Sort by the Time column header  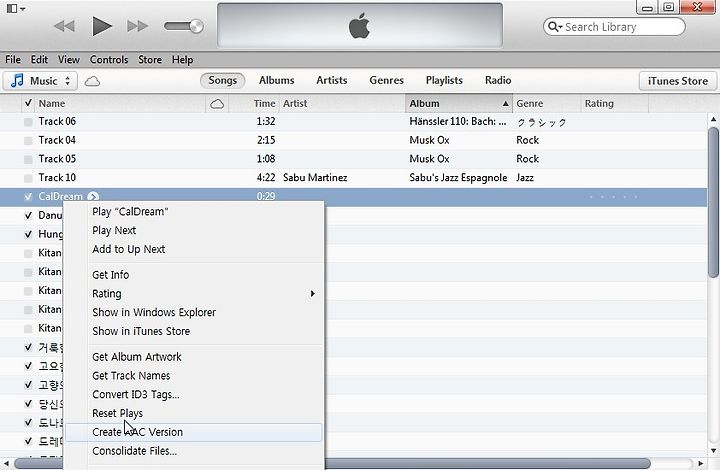pyautogui.click(x=254, y=104)
